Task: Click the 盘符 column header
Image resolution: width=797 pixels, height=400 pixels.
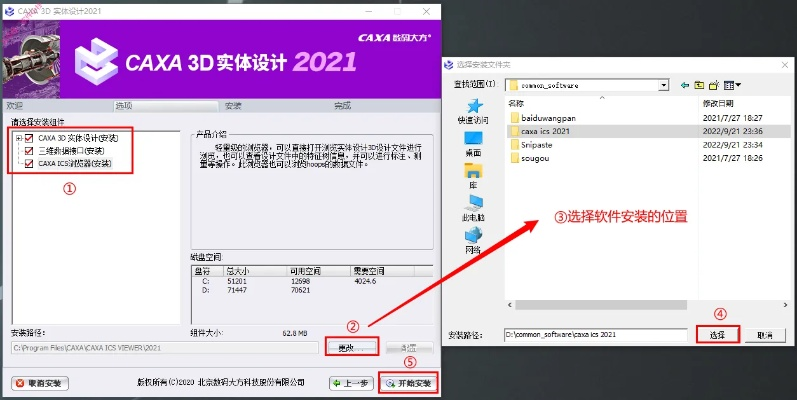Action: coord(207,271)
